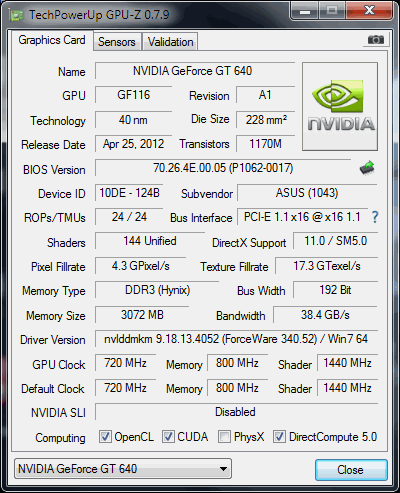The image size is (400, 493).
Task: Toggle the DirectCompute 5.0 checkbox
Action: 279,437
